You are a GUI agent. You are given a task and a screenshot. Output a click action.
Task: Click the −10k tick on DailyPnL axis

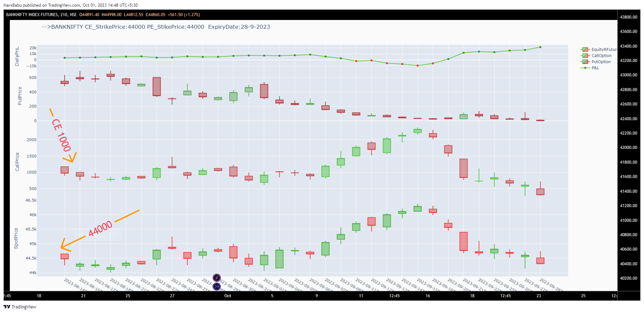tap(31, 66)
